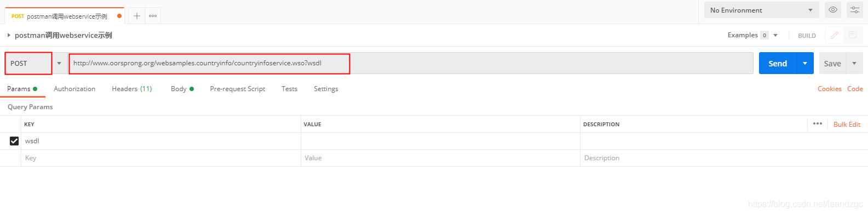Uncheck the wsdl query param checkbox
The height and width of the screenshot is (214, 868).
[x=14, y=141]
